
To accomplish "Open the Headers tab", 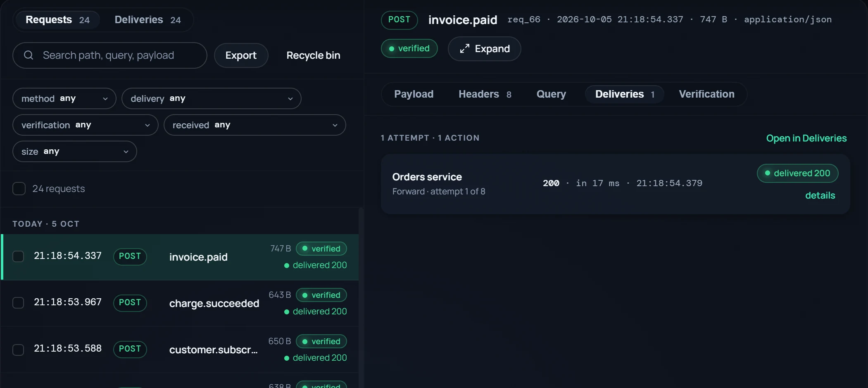I will click(485, 94).
